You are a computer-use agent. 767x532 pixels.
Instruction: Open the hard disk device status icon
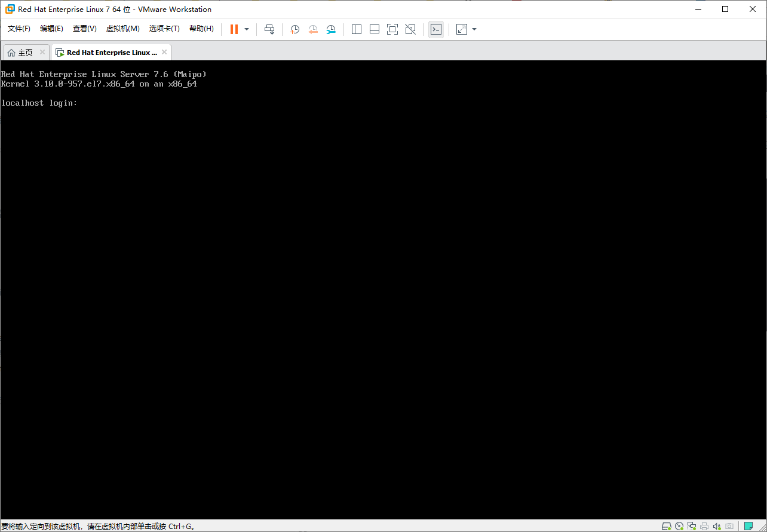[x=667, y=526]
